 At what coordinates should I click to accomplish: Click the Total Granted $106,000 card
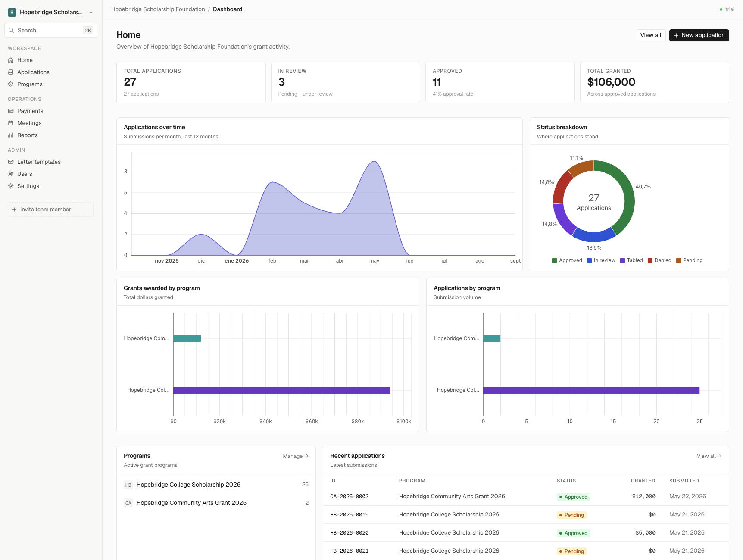(654, 83)
